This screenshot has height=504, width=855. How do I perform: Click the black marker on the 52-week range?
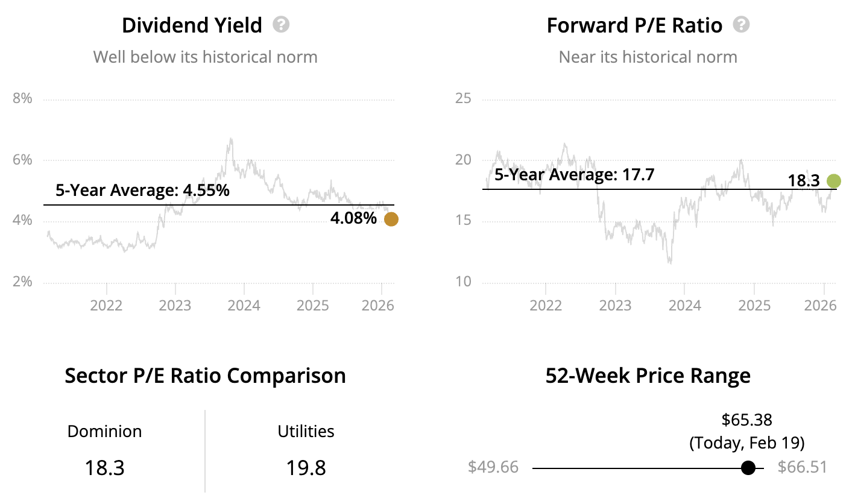click(748, 468)
